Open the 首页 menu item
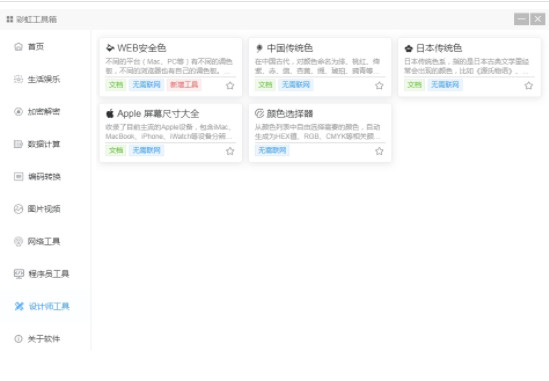549x381 pixels. [36, 47]
